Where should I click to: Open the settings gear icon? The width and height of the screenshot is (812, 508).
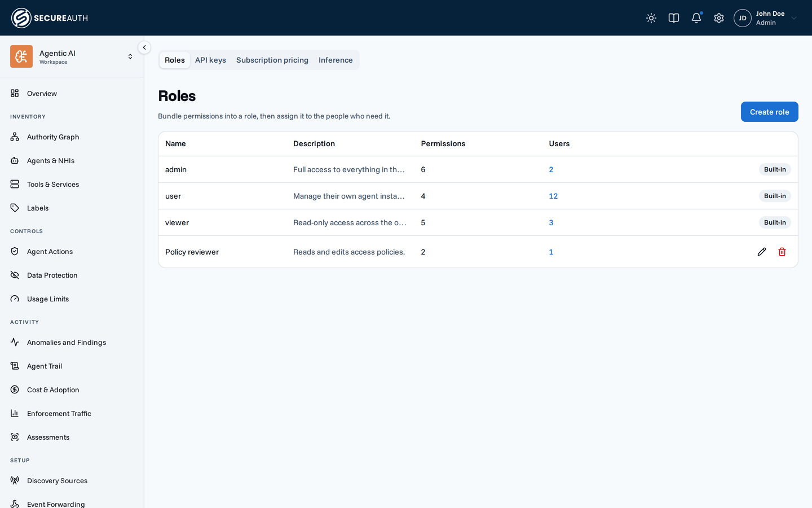pyautogui.click(x=719, y=18)
